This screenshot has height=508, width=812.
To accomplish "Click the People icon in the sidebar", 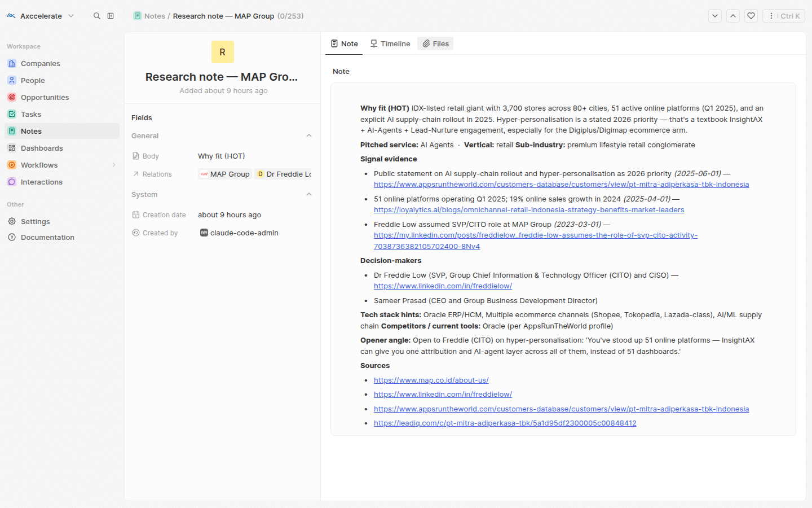I will point(12,80).
